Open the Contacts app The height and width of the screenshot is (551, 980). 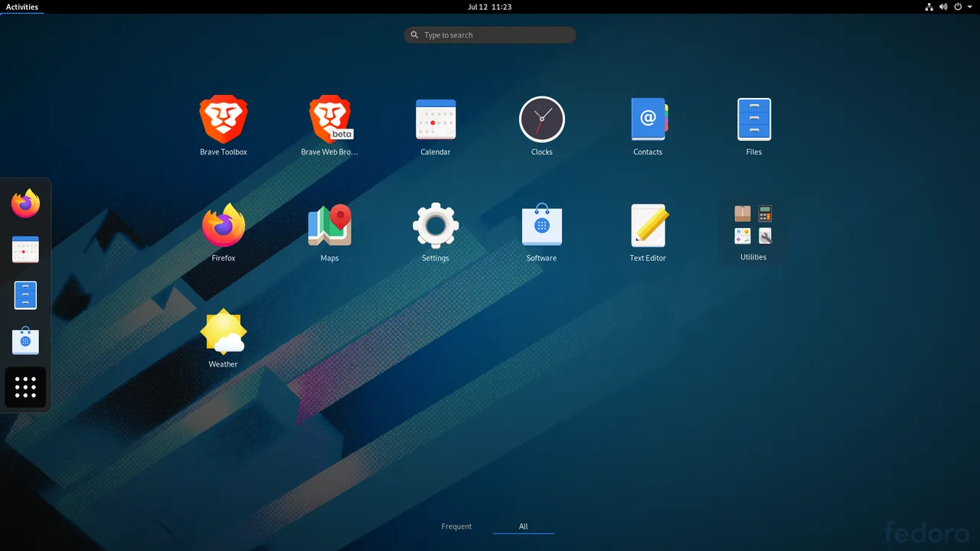pyautogui.click(x=648, y=119)
